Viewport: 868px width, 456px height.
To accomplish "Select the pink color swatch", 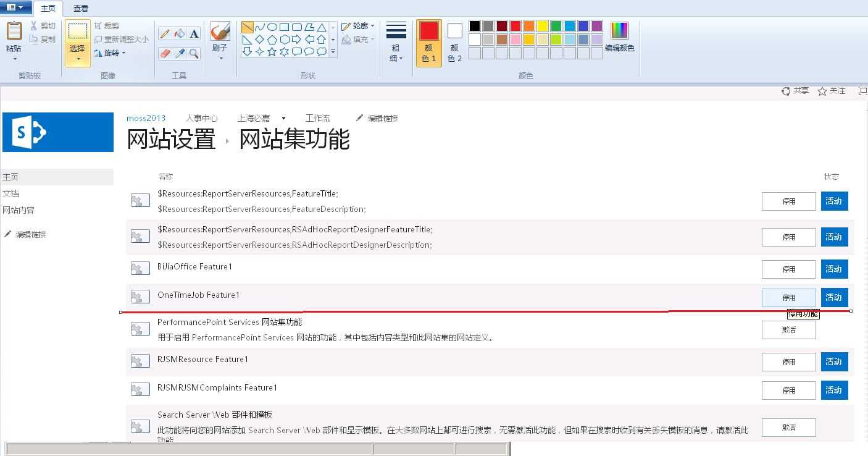I will click(515, 40).
